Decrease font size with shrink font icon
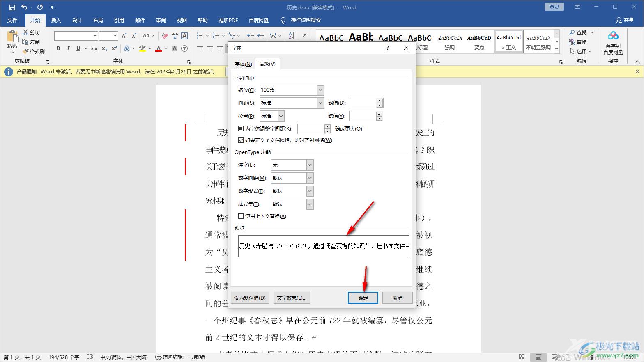 (134, 36)
